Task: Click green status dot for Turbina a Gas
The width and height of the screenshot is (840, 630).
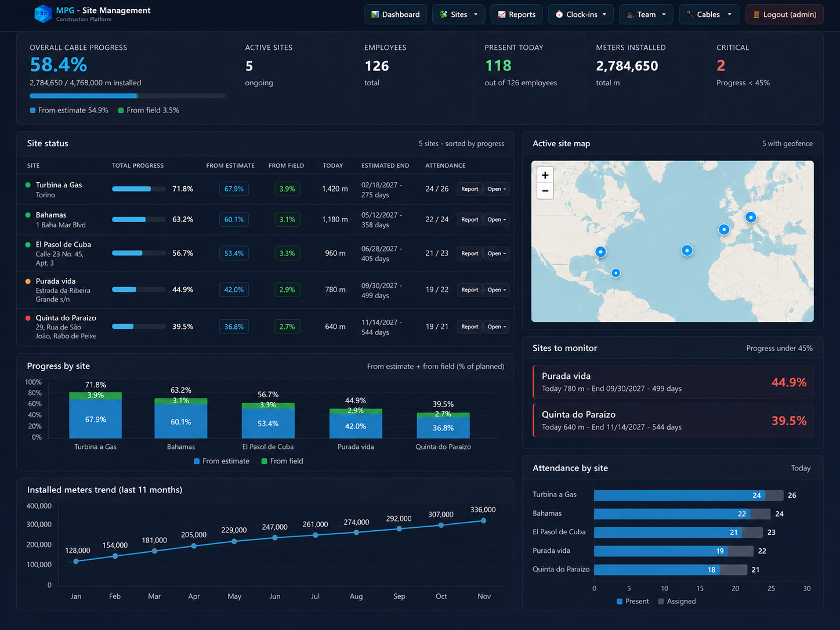Action: pos(28,185)
